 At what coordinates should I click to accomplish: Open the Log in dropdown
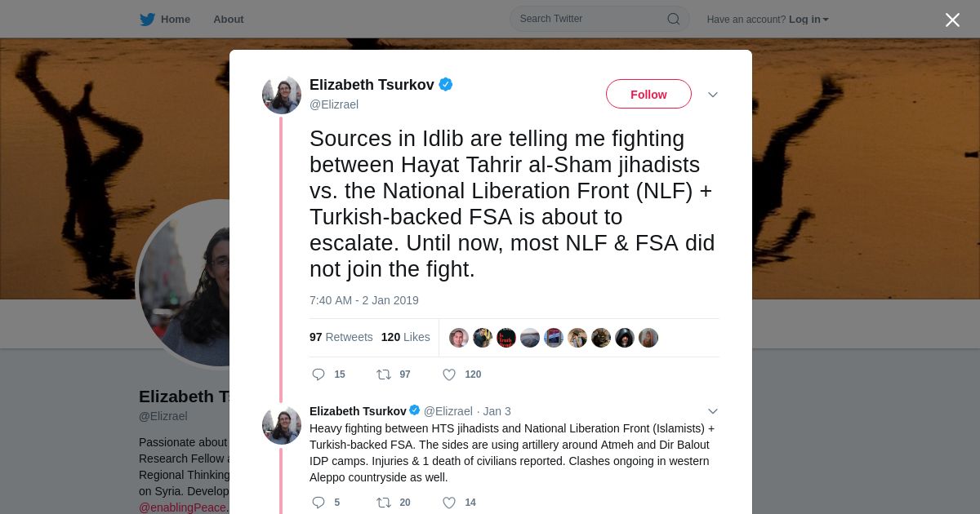808,20
